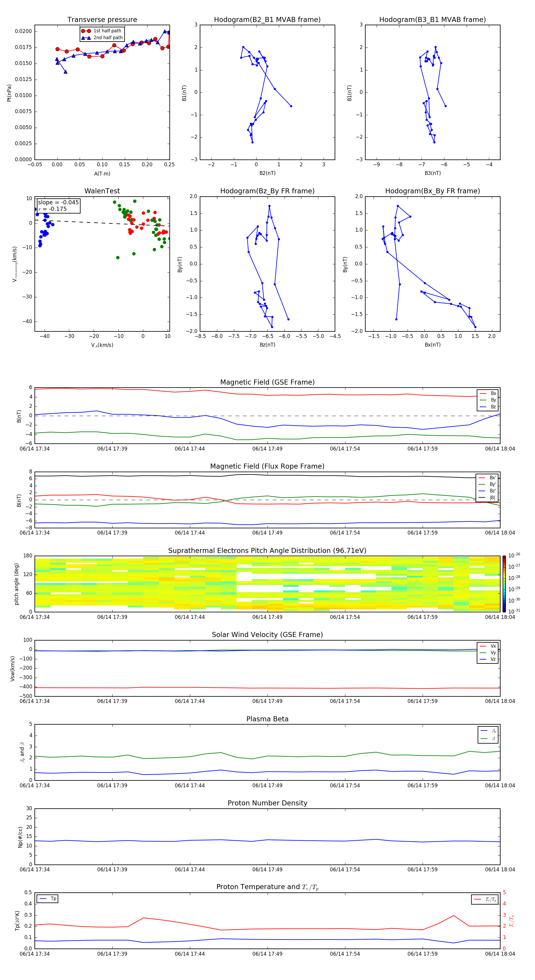Viewport: 535px width, 980px height.
Task: Click the 'Hodogram(Bz_By FR frame)' title
Action: pyautogui.click(x=267, y=191)
